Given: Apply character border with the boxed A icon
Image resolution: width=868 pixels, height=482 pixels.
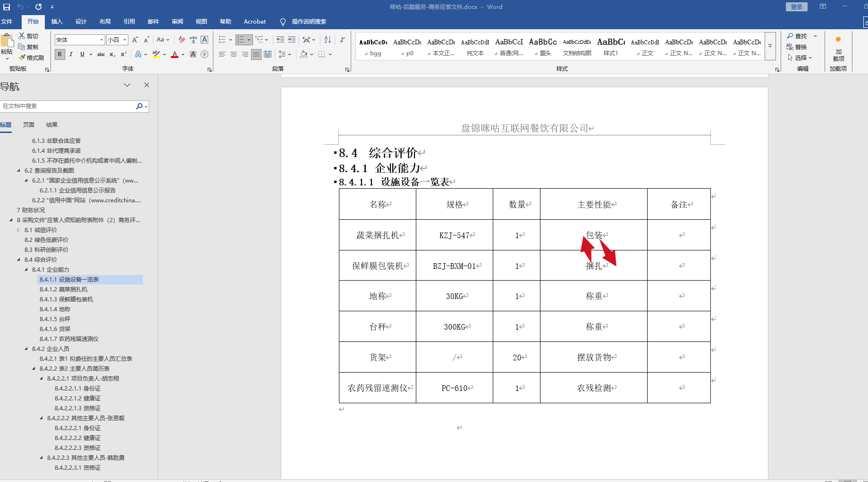Looking at the screenshot, I should 204,40.
